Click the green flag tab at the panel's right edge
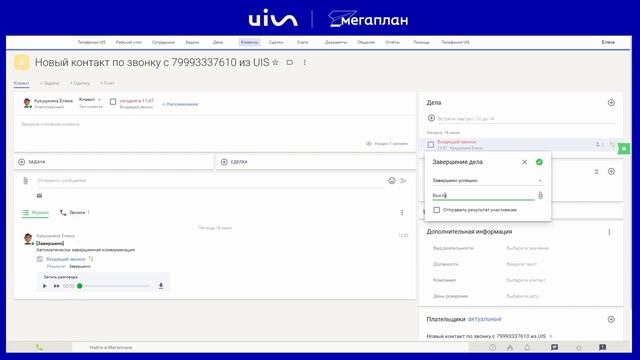 point(624,149)
